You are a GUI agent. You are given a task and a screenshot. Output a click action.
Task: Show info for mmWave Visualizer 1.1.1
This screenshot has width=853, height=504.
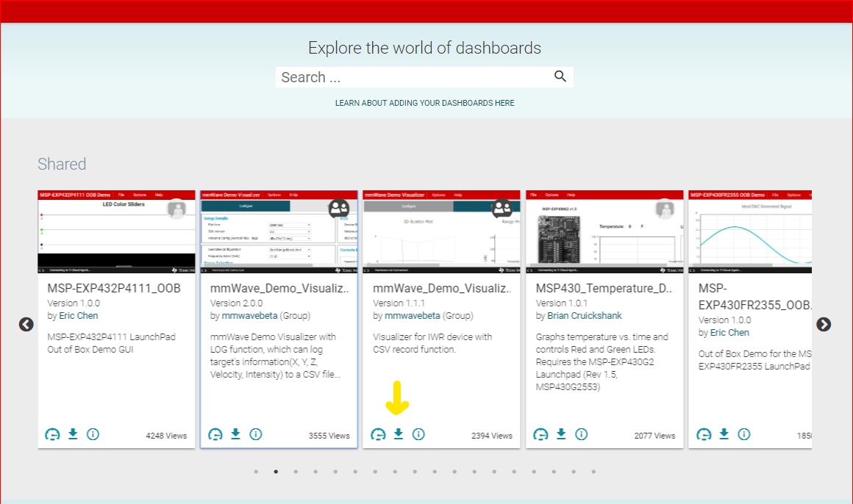tap(418, 434)
